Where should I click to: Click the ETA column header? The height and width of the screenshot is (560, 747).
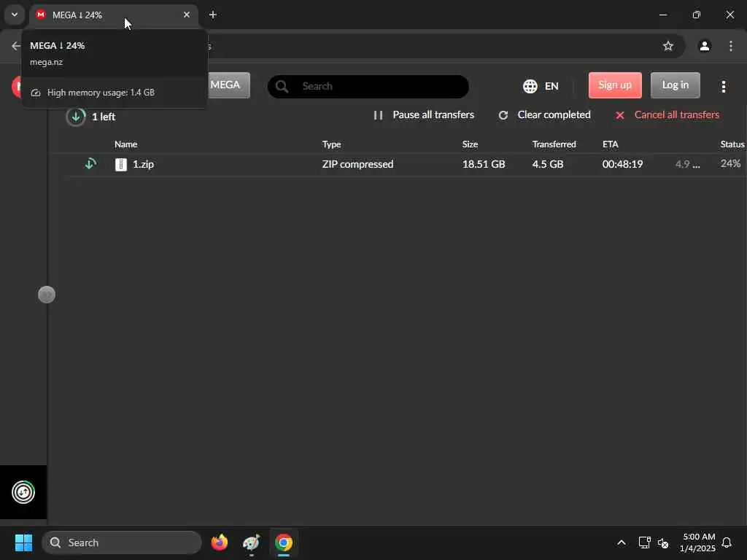point(611,144)
